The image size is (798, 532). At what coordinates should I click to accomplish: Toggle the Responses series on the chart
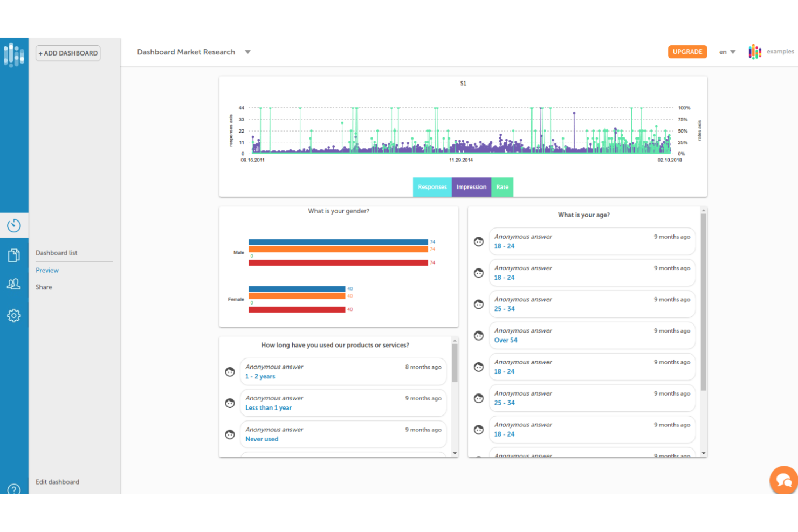[432, 187]
